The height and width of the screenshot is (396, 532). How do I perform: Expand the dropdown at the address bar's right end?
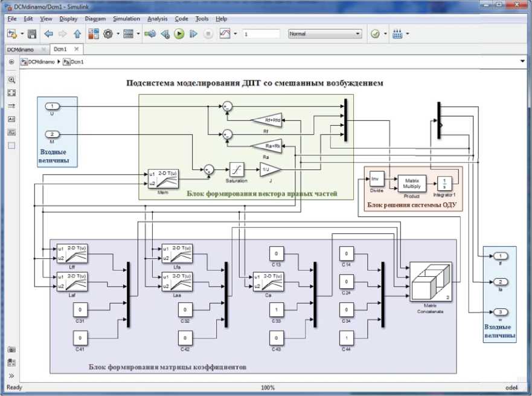[522, 61]
